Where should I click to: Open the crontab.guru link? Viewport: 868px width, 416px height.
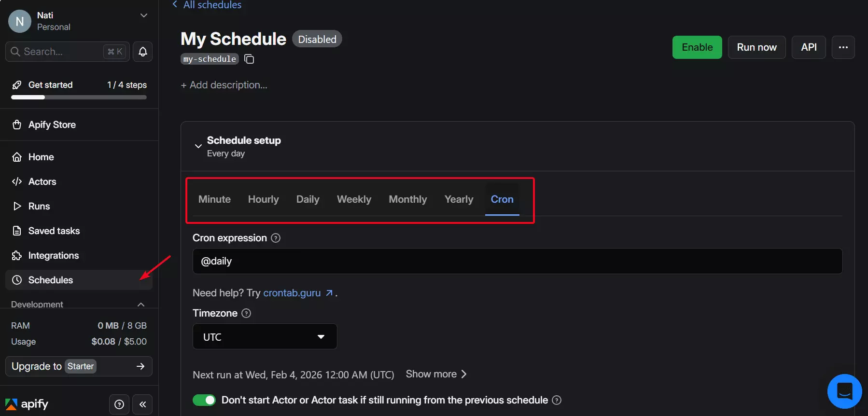pos(292,293)
